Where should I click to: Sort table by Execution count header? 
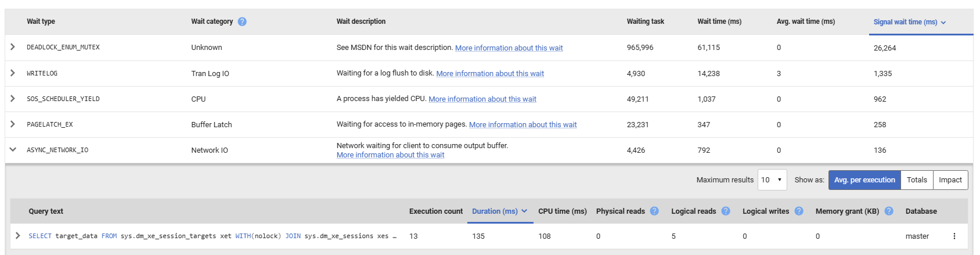pos(435,211)
